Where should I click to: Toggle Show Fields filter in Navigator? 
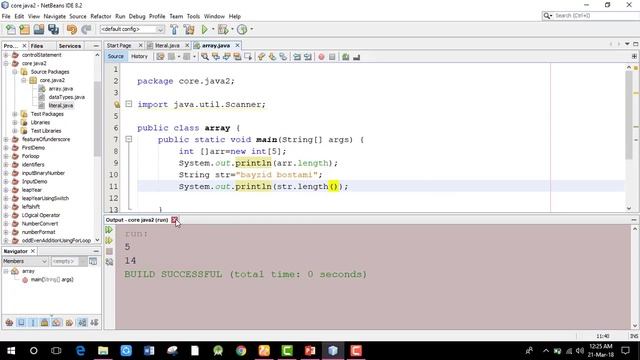(21, 322)
